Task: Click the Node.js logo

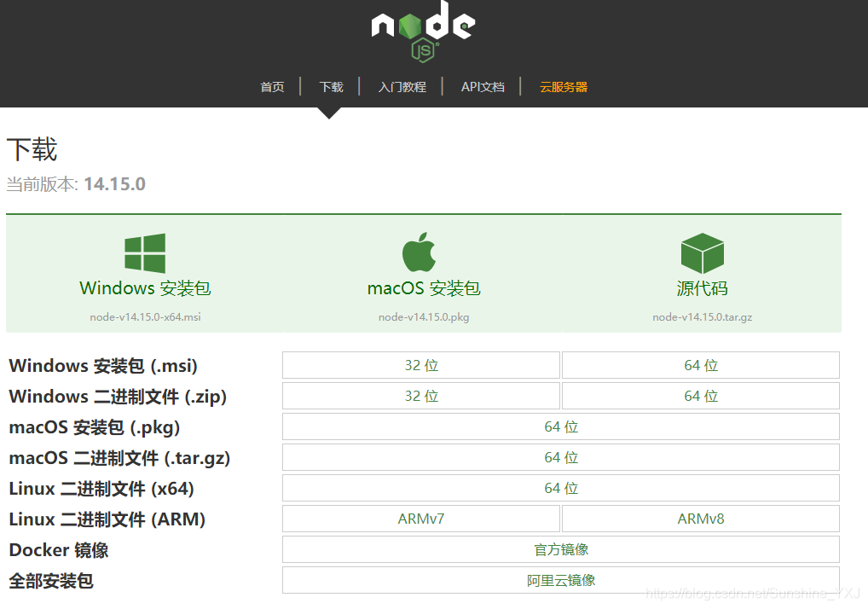Action: (423, 32)
